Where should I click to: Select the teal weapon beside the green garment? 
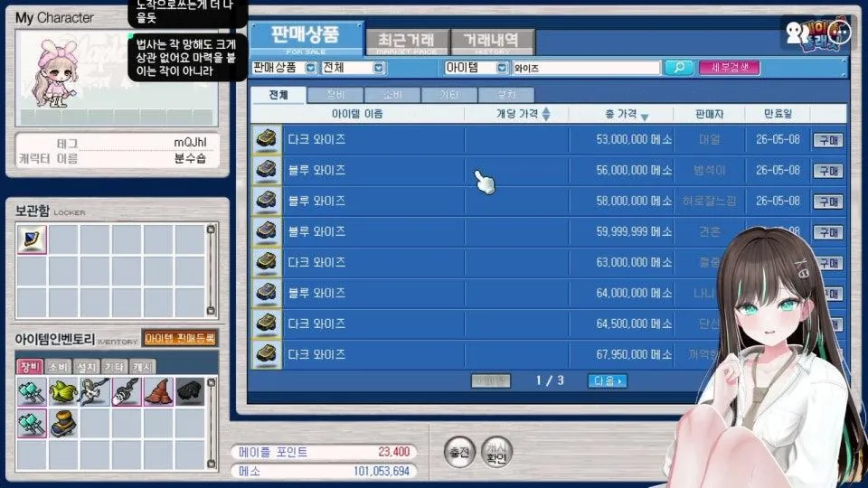tap(32, 391)
